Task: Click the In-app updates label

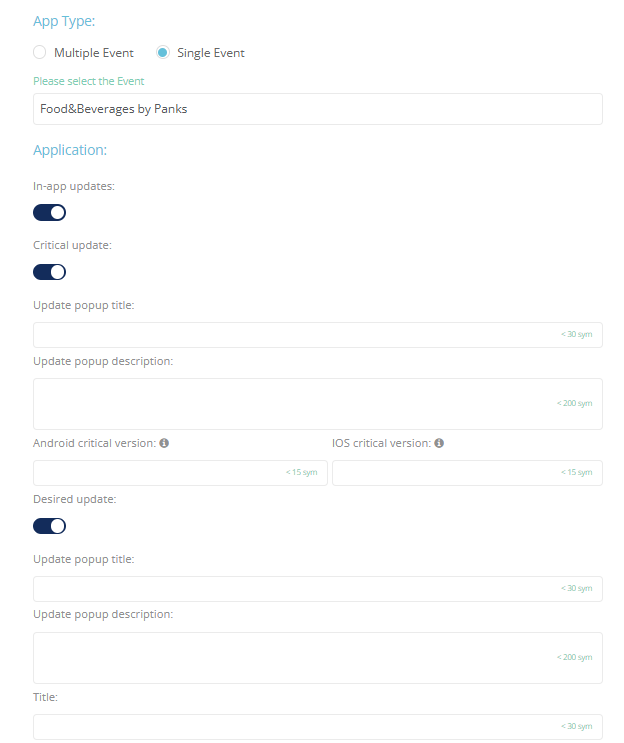Action: (72, 186)
